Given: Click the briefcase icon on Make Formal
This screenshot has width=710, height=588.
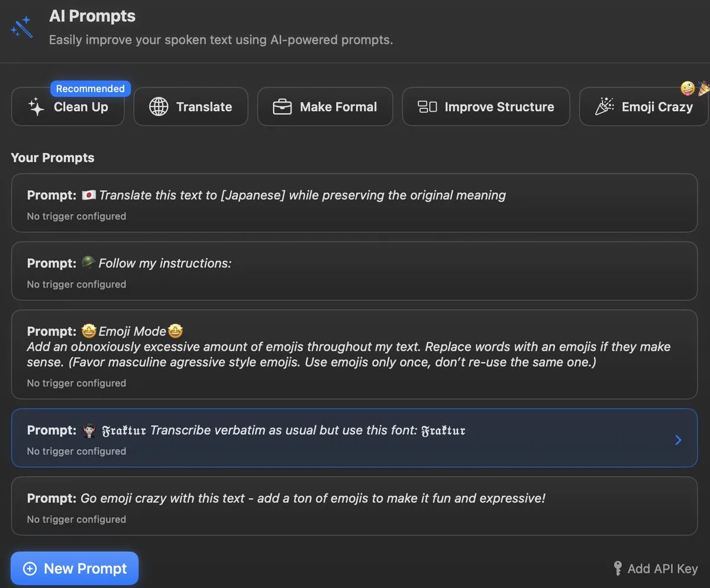Looking at the screenshot, I should pyautogui.click(x=282, y=107).
